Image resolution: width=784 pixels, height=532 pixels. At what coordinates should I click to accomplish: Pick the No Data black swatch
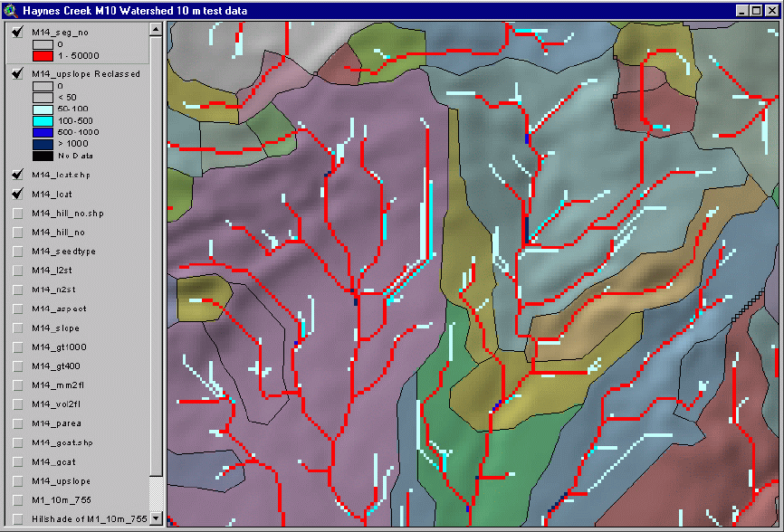click(x=43, y=156)
